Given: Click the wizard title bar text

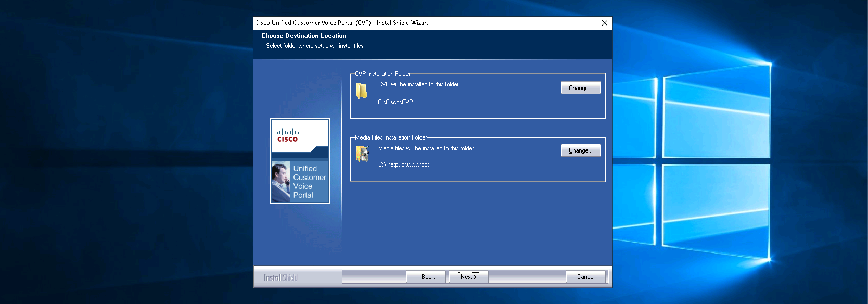Looking at the screenshot, I should [x=342, y=23].
